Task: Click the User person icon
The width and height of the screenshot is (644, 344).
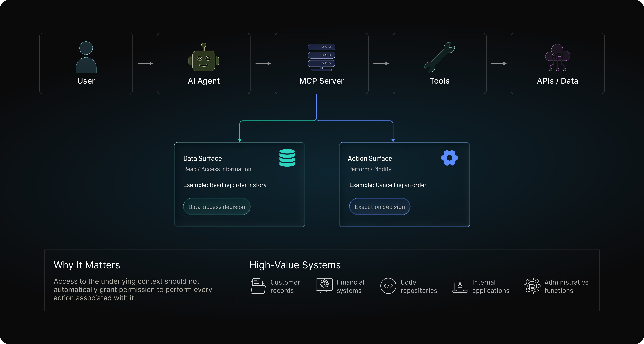Action: 86,57
